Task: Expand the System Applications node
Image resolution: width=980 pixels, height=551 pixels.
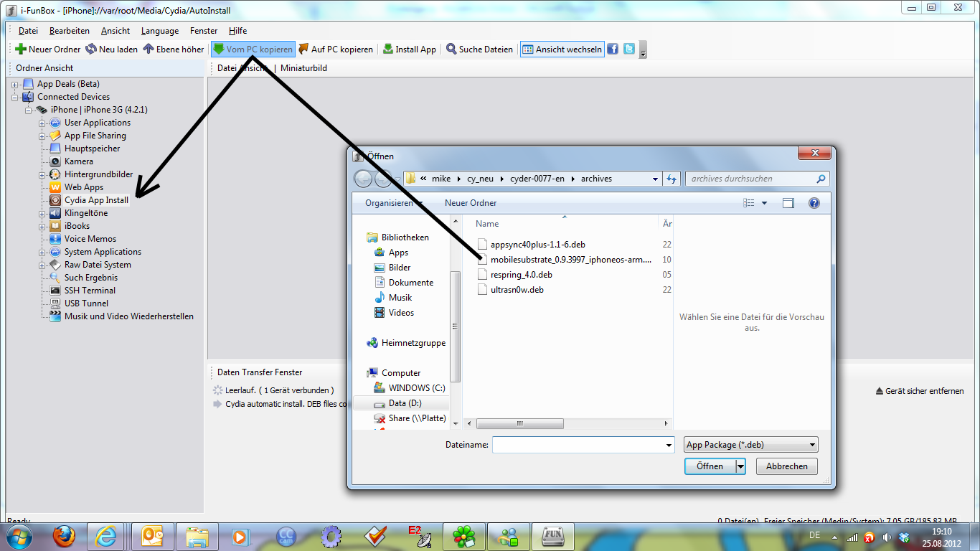Action: 42,253
